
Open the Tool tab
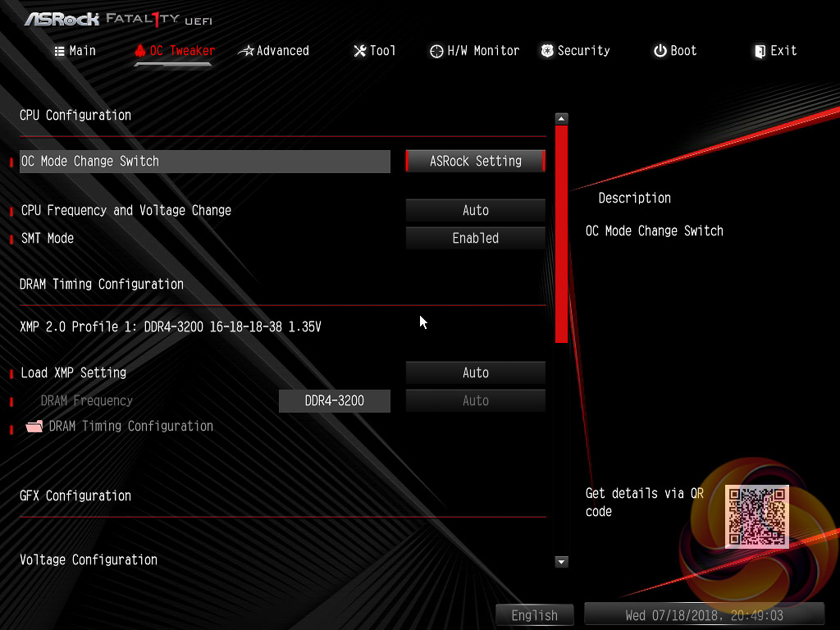(x=374, y=51)
